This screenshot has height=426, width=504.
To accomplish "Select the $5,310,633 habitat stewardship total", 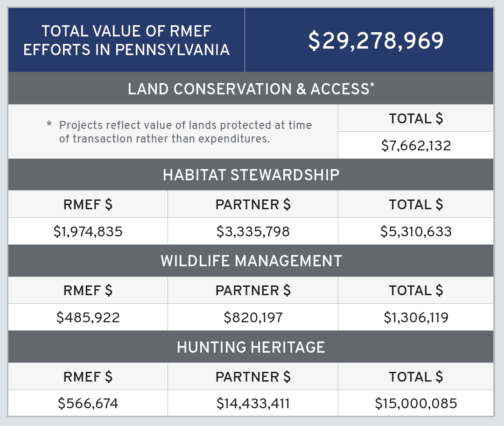I will pyautogui.click(x=416, y=231).
